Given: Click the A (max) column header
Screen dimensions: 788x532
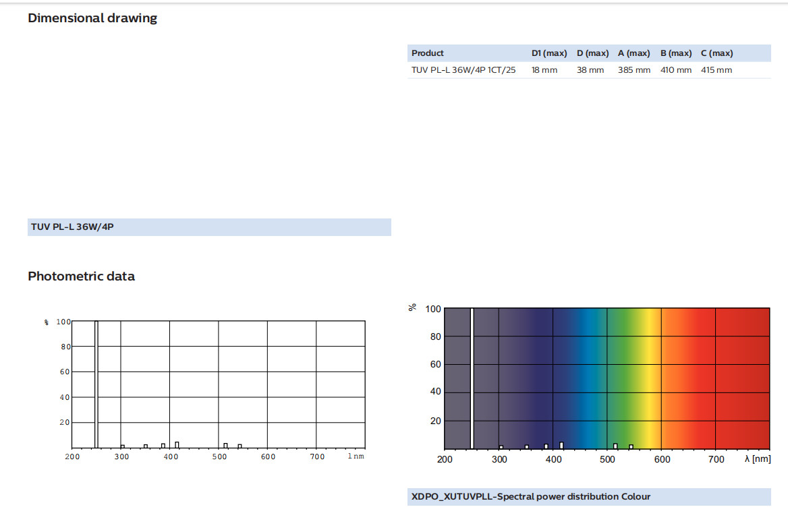Looking at the screenshot, I should tap(634, 53).
